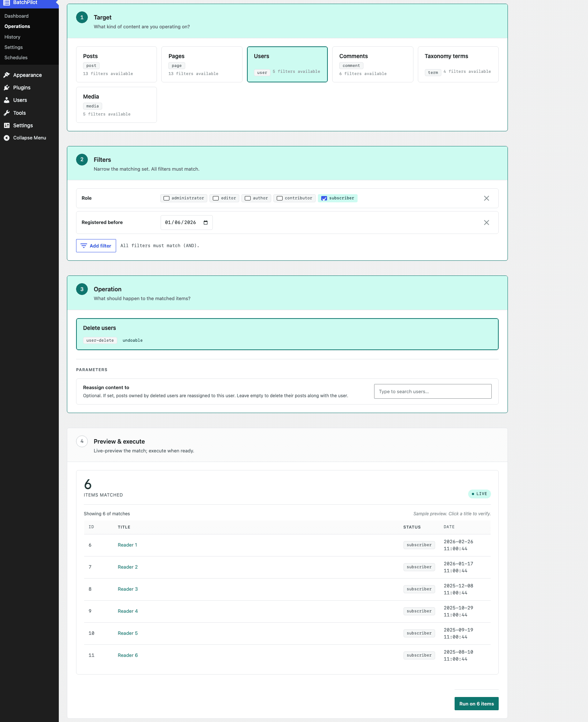Select the Posts target card
Screen dimensions: 588x722
tap(116, 64)
